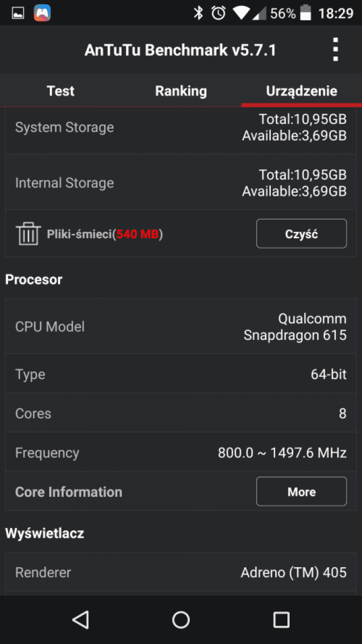Tap the game controller notification icon
The width and height of the screenshot is (362, 644).
coord(42,13)
